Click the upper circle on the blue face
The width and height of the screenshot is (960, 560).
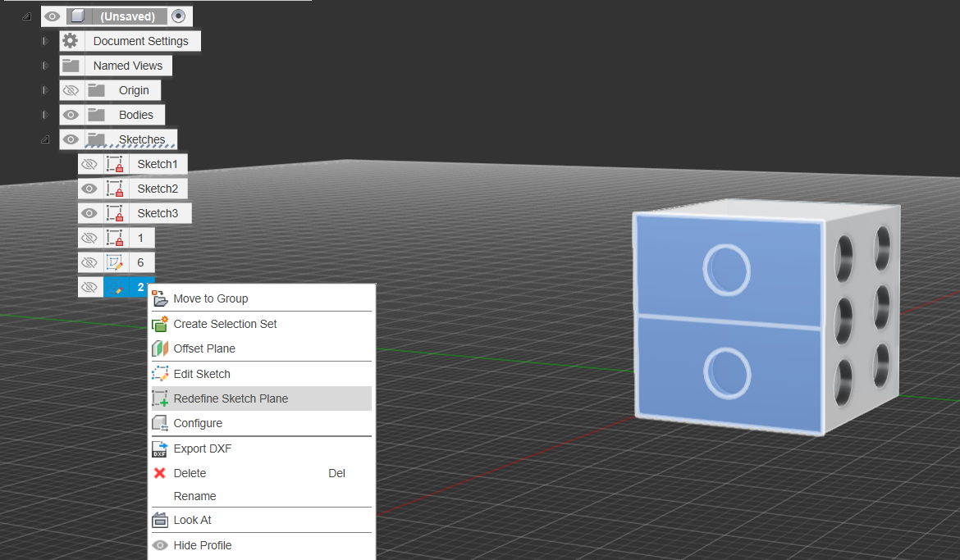[x=726, y=268]
